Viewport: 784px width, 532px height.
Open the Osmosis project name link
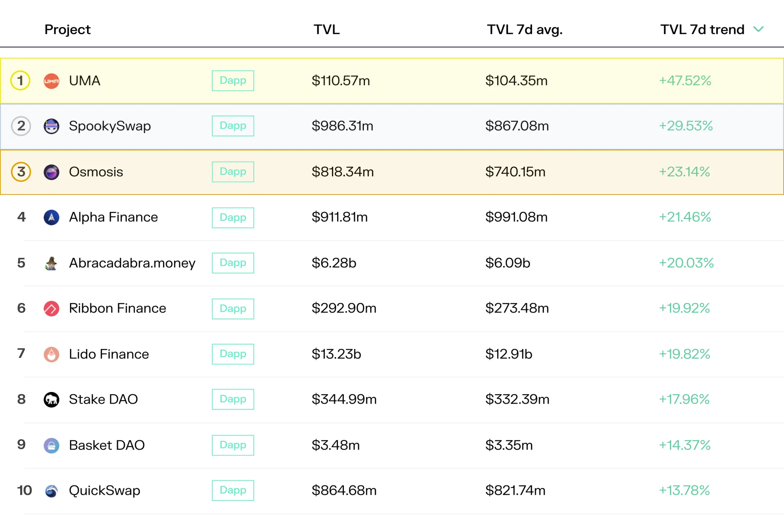[x=96, y=172]
